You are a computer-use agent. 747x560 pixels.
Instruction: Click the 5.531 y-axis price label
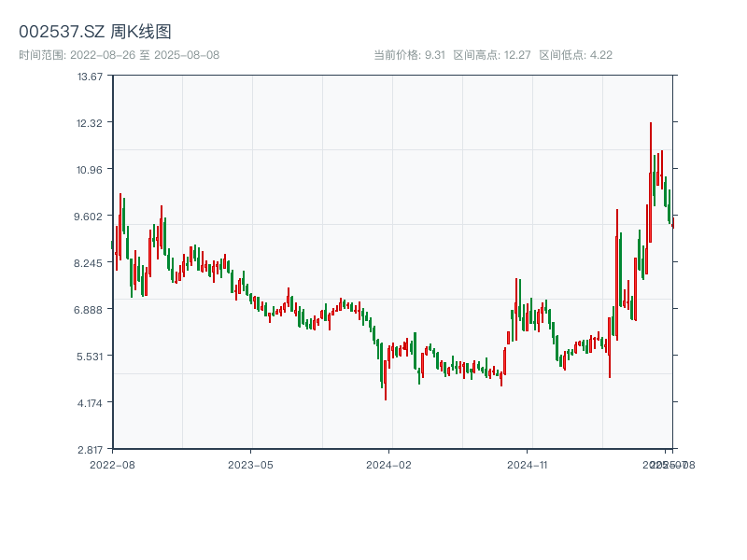[x=91, y=357]
